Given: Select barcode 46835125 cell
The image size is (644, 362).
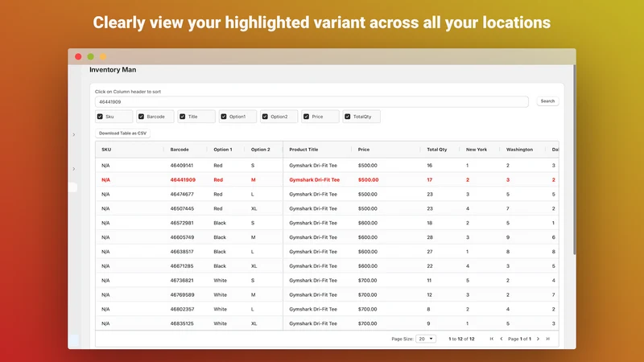Looking at the screenshot, I should [182, 323].
